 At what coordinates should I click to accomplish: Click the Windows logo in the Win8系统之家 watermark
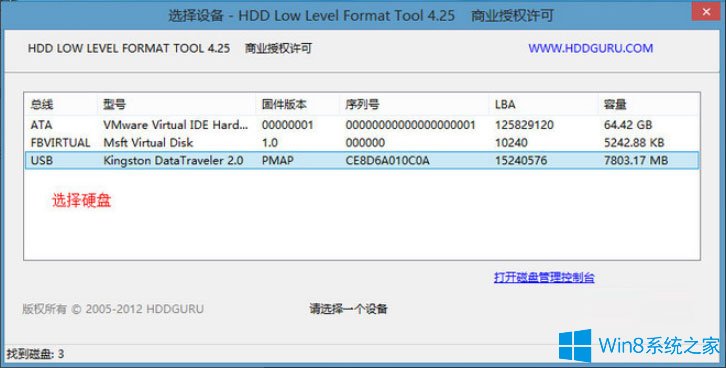click(x=575, y=345)
